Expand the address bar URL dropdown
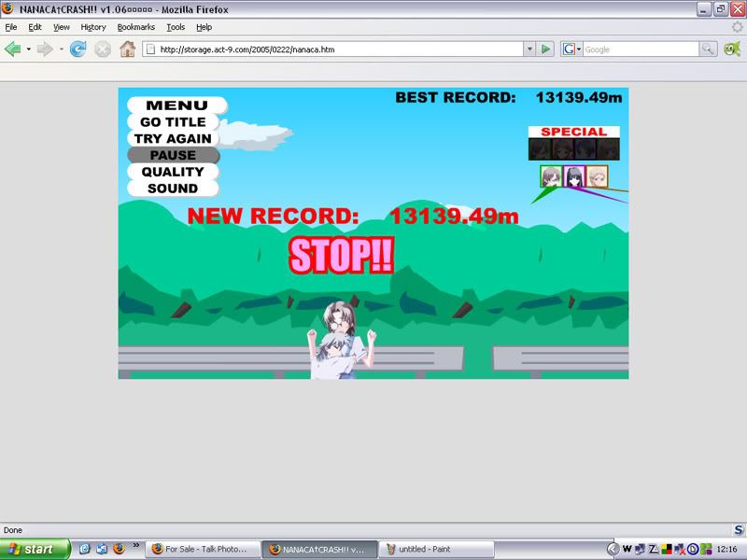The width and height of the screenshot is (747, 560). click(x=529, y=49)
